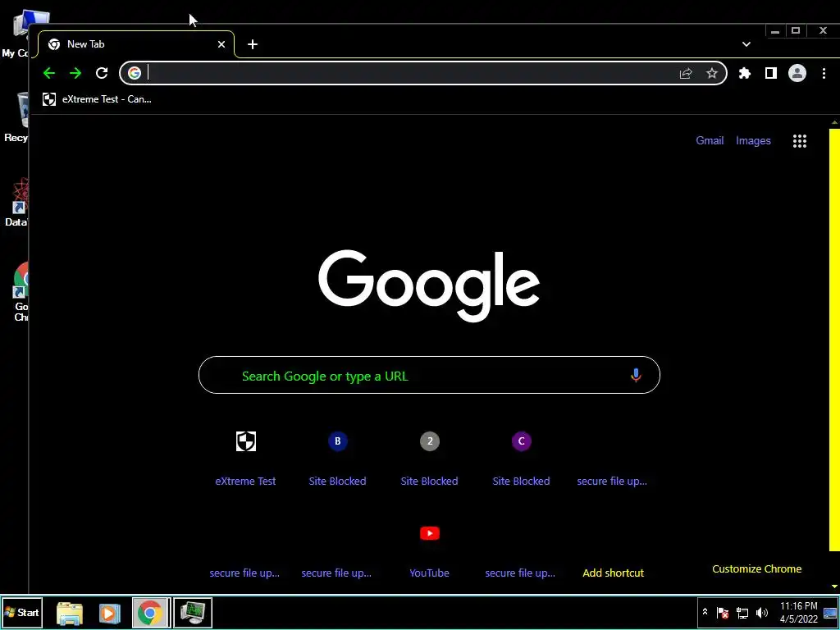This screenshot has width=840, height=630.
Task: Click Customize Chrome
Action: [756, 569]
